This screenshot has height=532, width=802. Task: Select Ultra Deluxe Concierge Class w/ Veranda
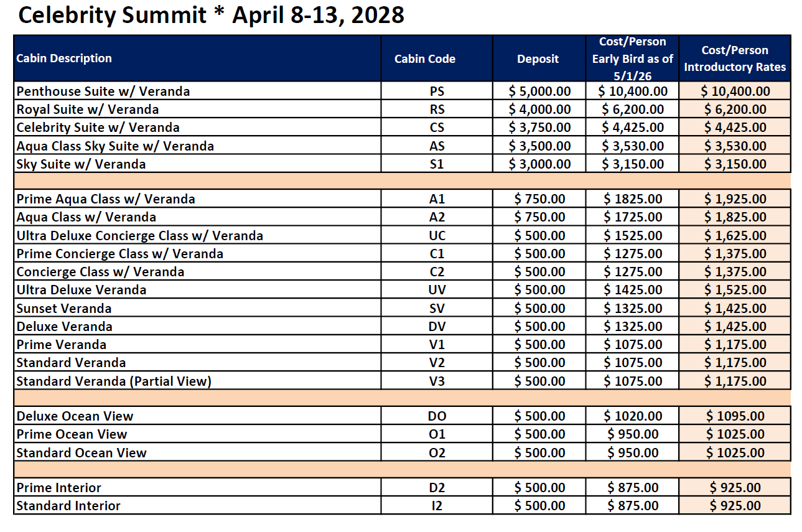click(140, 236)
